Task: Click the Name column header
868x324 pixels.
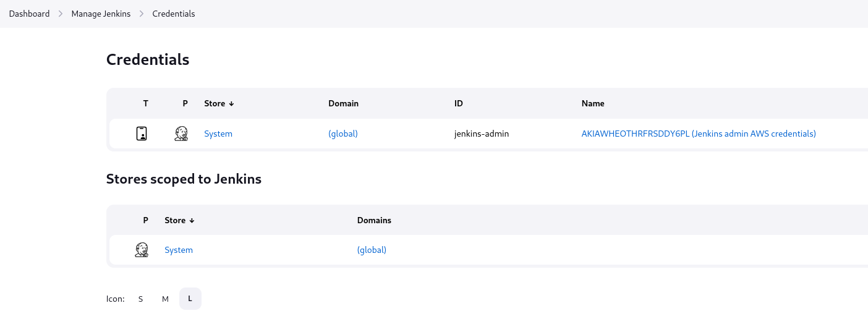Action: click(x=593, y=103)
